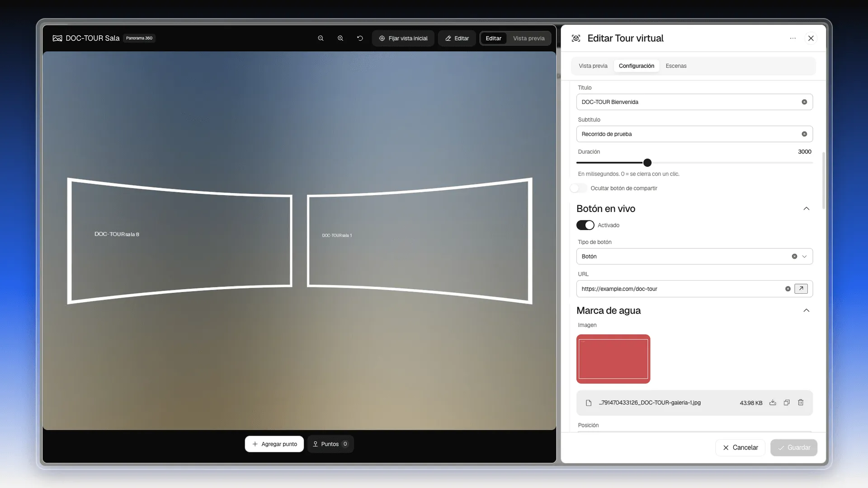Zoom out the panorama view
This screenshot has height=488, width=868.
click(321, 38)
